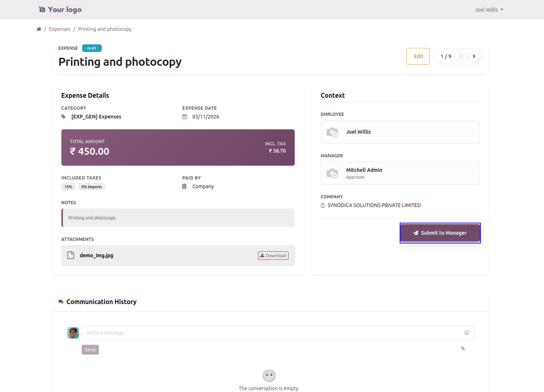Click the previous record chevron arrow
The height and width of the screenshot is (392, 544).
click(x=461, y=56)
